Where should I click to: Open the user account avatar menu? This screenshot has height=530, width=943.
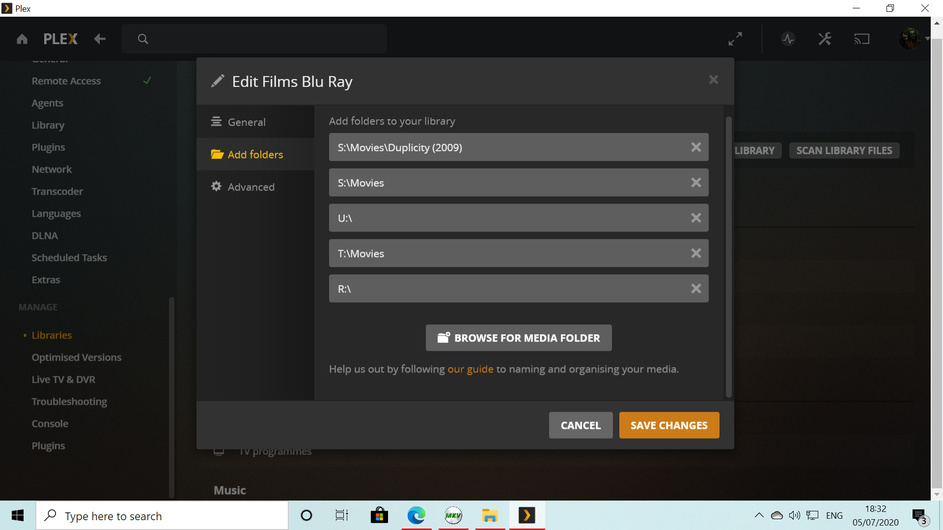pos(910,39)
